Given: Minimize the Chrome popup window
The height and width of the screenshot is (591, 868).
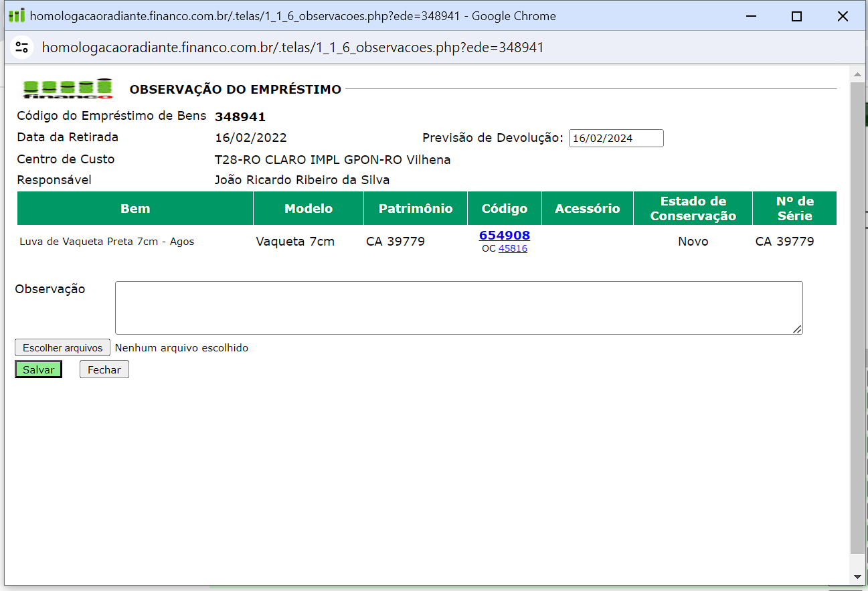Looking at the screenshot, I should (750, 16).
